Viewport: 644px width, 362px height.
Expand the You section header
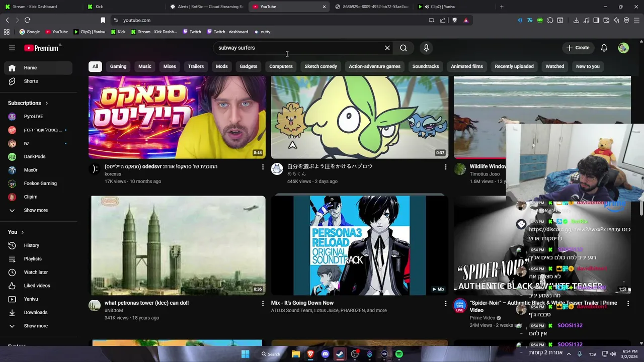click(x=16, y=232)
